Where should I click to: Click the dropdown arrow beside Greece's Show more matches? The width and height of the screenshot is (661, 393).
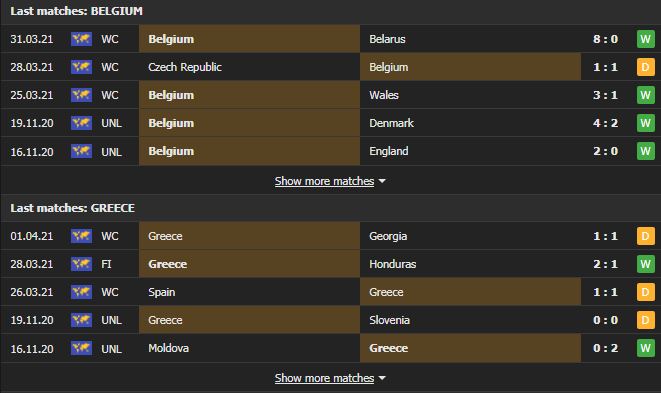(x=382, y=378)
